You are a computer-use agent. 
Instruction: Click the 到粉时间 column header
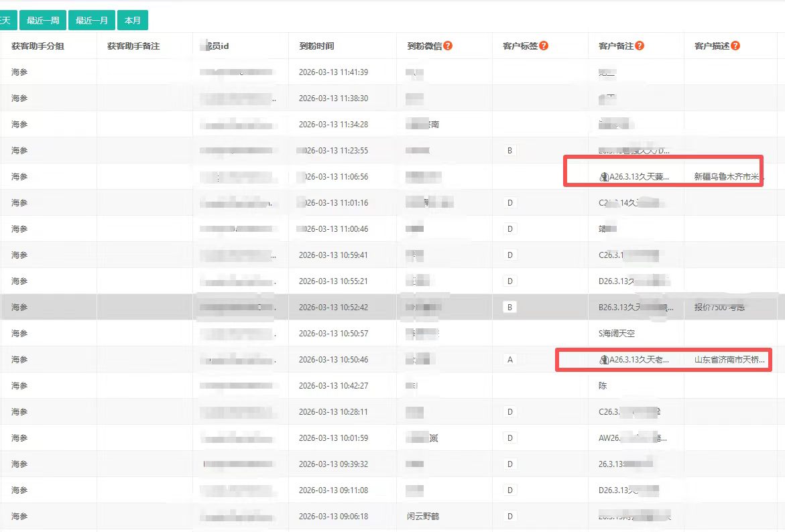[x=316, y=46]
